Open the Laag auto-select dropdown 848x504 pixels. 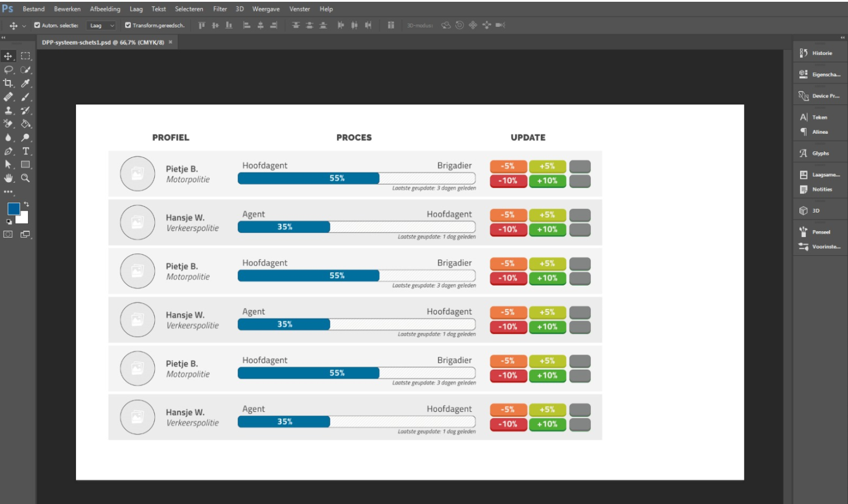click(x=102, y=25)
